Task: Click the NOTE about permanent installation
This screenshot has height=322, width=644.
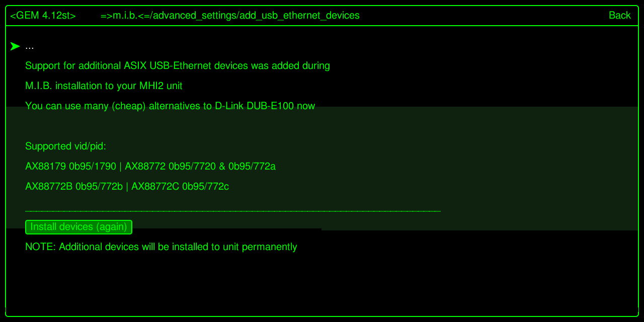Action: pyautogui.click(x=161, y=247)
